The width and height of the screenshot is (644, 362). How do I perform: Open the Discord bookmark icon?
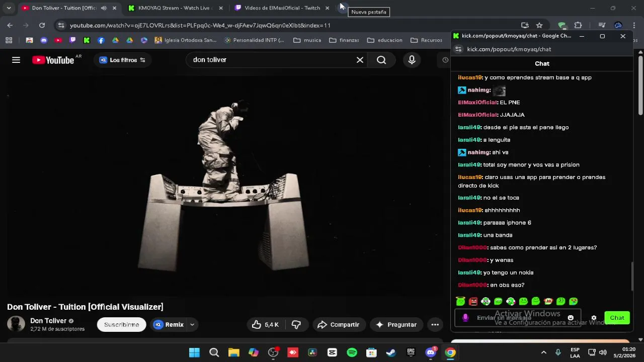(x=44, y=40)
